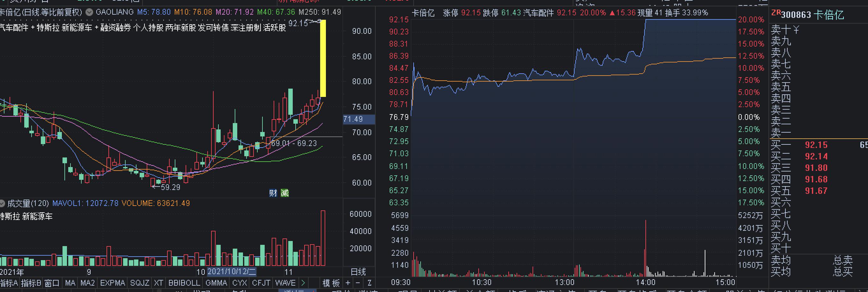Open the 模板 template menu
The height and width of the screenshot is (292, 868).
coord(330,283)
